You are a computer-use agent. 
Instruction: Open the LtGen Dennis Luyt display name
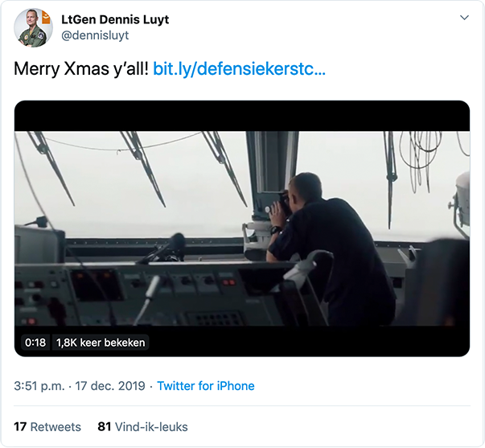tap(117, 18)
